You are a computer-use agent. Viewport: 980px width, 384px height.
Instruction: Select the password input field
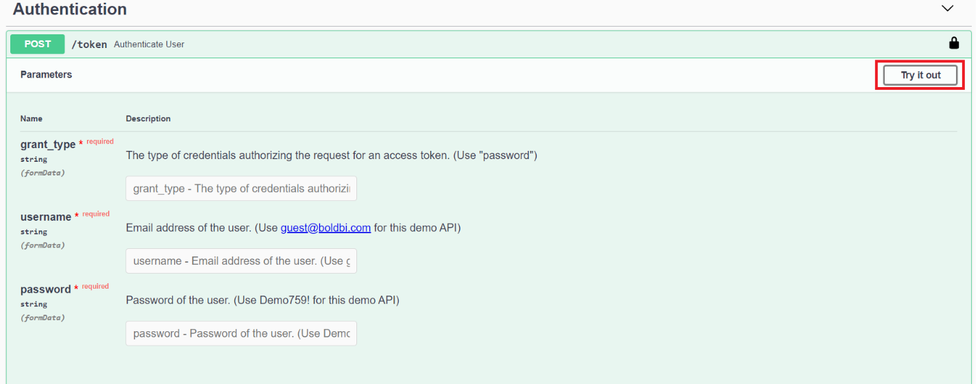click(241, 333)
